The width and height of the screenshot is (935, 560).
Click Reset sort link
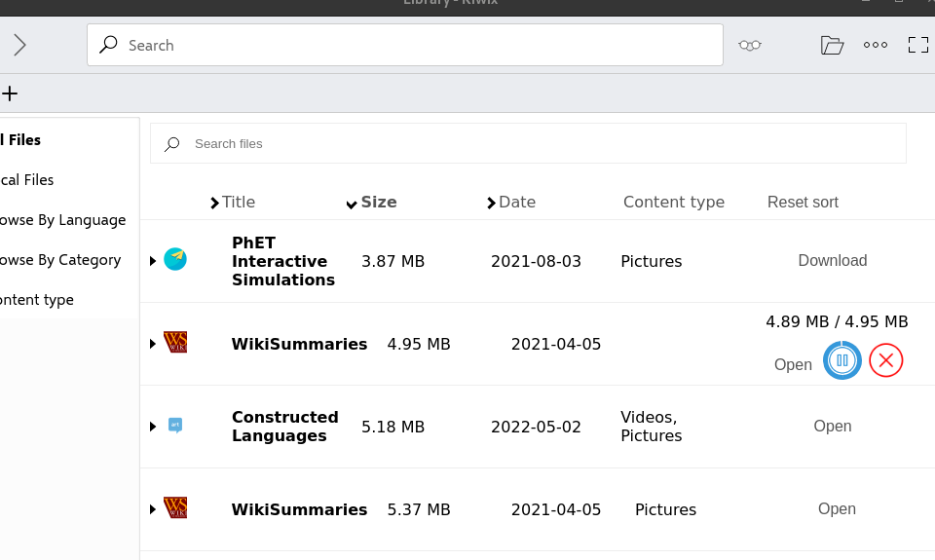pyautogui.click(x=803, y=203)
